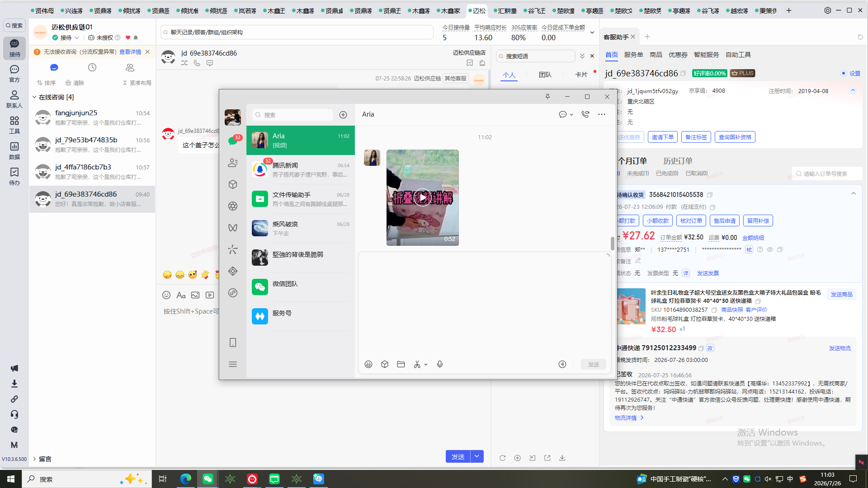
Task: Open more options in Aria chat header
Action: [602, 114]
